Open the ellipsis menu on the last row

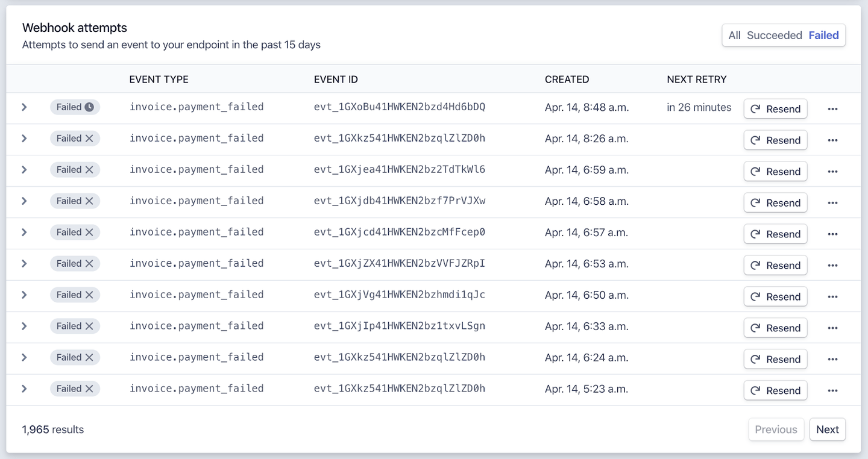(x=833, y=390)
